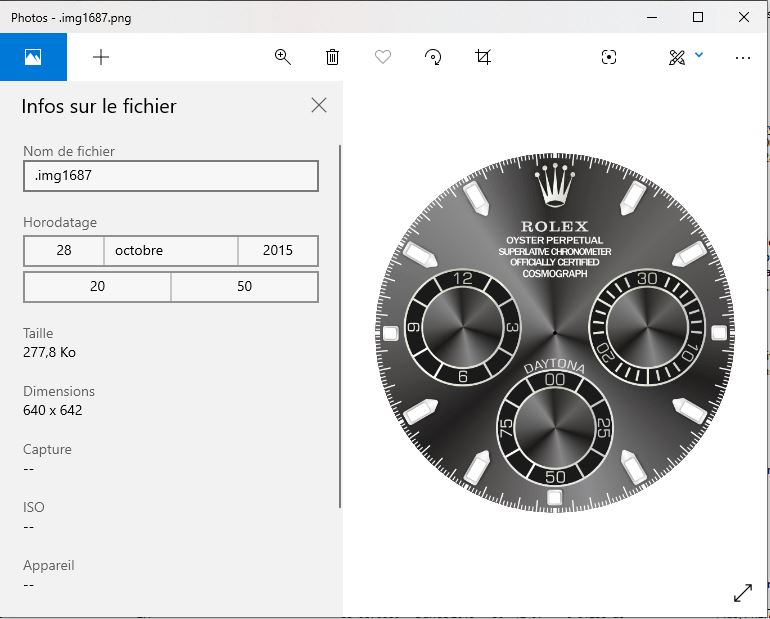
Task: Enter full screen with the diagonal arrows icon
Action: tap(743, 592)
